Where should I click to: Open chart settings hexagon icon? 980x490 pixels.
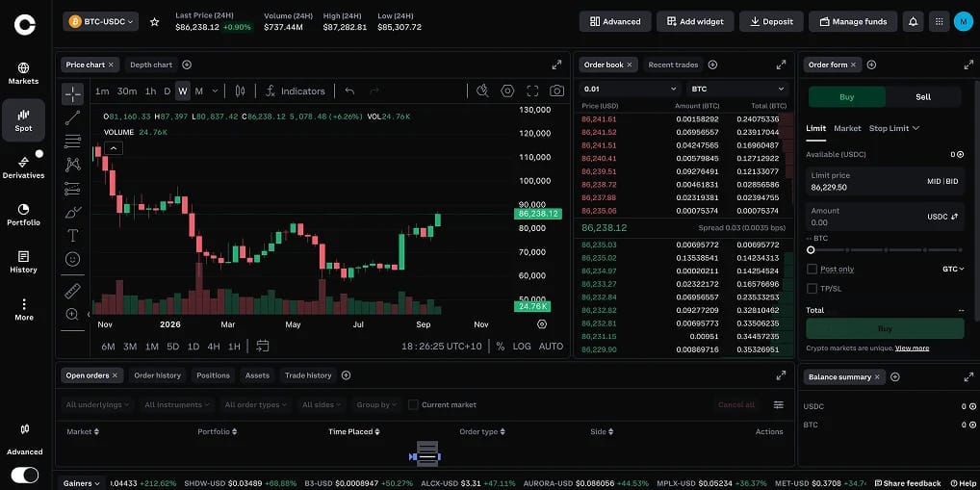pos(507,91)
